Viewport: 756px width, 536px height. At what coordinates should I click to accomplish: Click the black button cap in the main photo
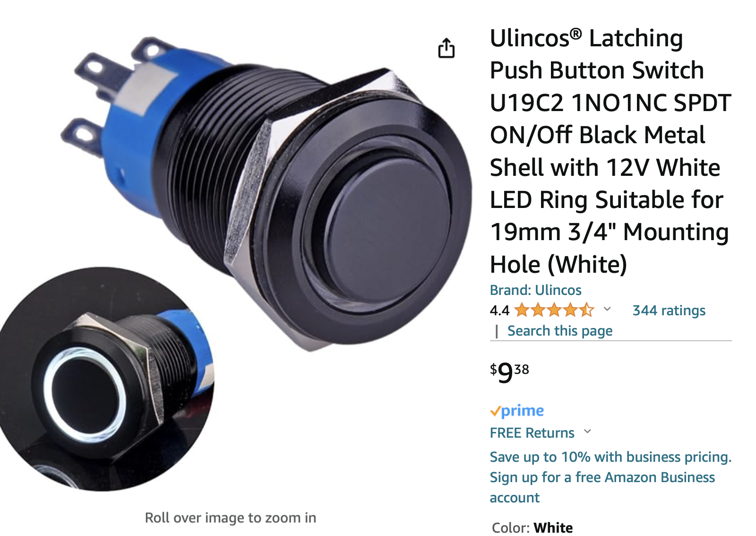coord(388,223)
